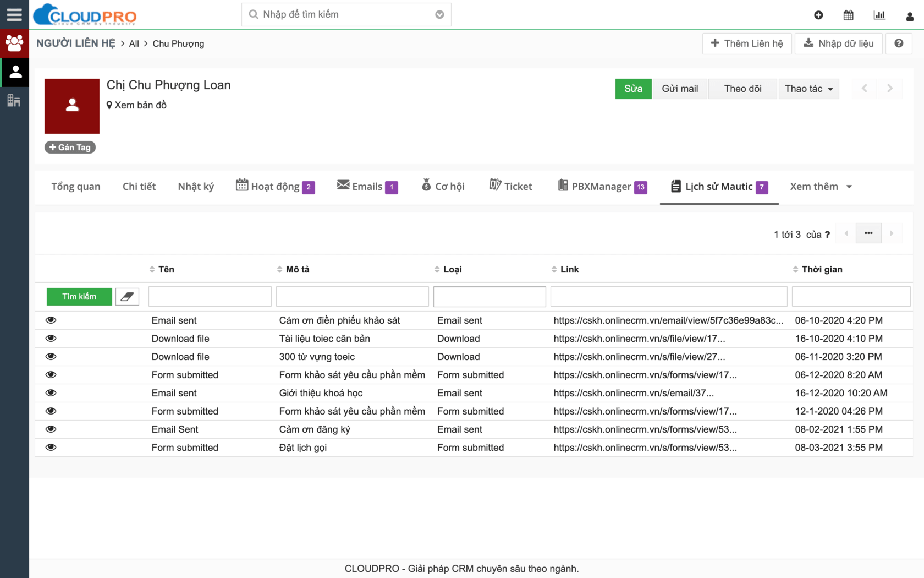Click the Gán Tag badge

tap(70, 148)
